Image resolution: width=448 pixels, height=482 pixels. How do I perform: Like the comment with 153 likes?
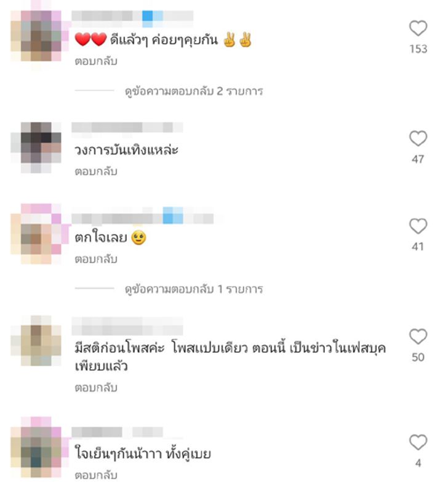click(x=418, y=28)
